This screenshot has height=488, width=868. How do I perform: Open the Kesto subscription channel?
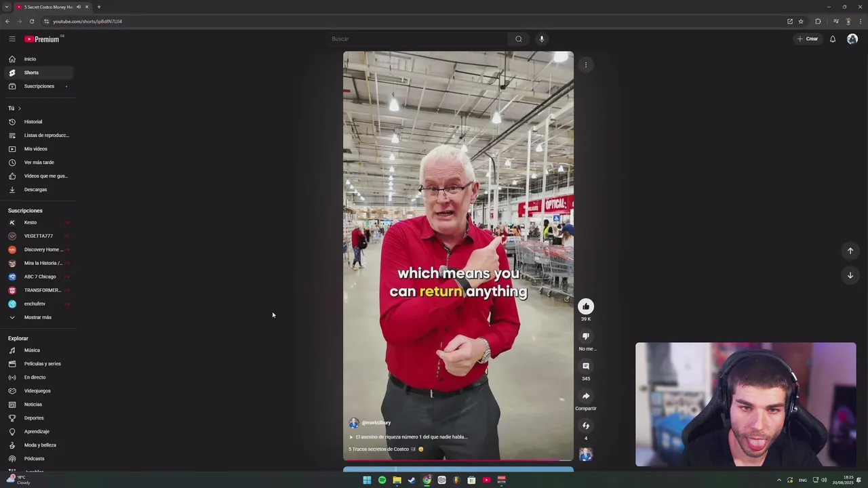click(38, 222)
